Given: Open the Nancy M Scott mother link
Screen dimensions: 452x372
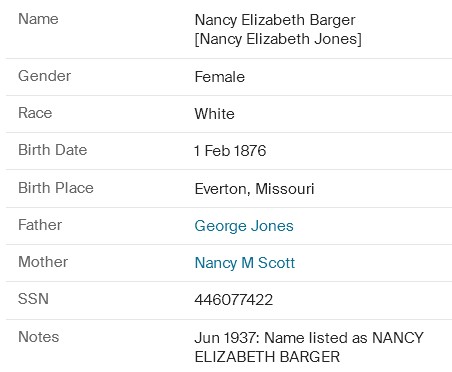Looking at the screenshot, I should pyautogui.click(x=245, y=263).
